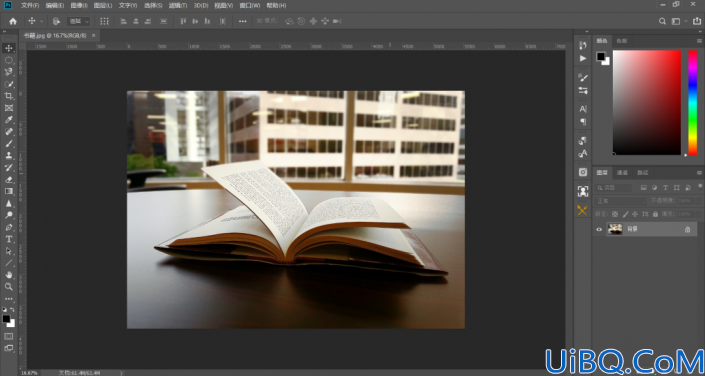Toggle the pixel layer filter icon
The image size is (705, 376).
(x=644, y=188)
